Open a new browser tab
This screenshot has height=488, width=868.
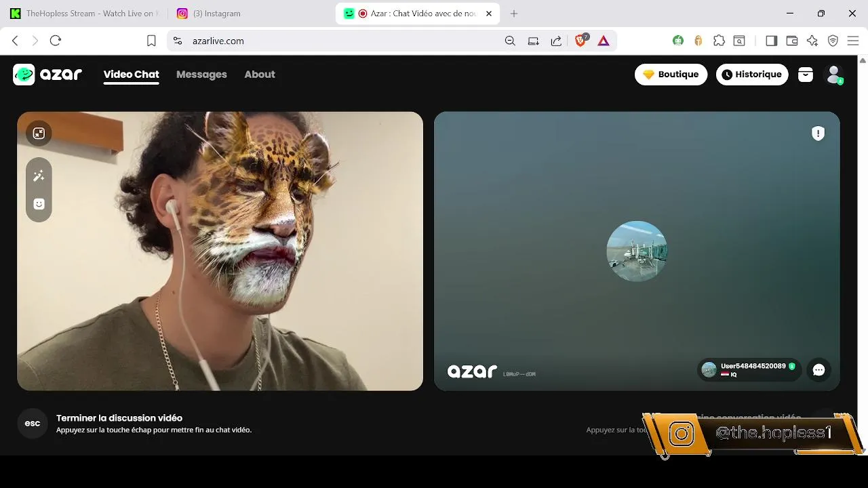tap(514, 14)
